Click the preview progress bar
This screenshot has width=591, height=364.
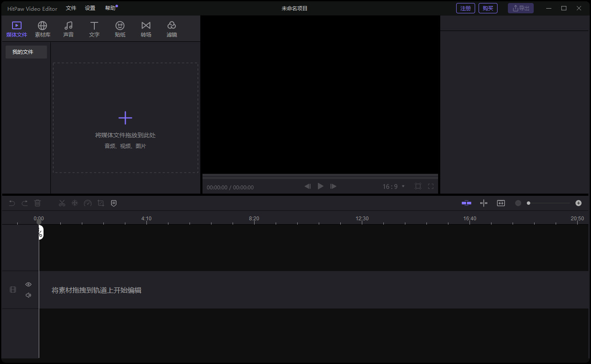pos(320,176)
